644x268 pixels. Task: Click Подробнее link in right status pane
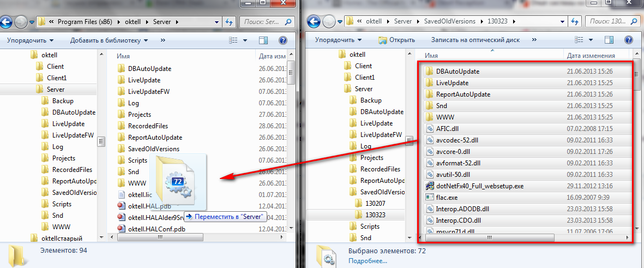[365, 261]
